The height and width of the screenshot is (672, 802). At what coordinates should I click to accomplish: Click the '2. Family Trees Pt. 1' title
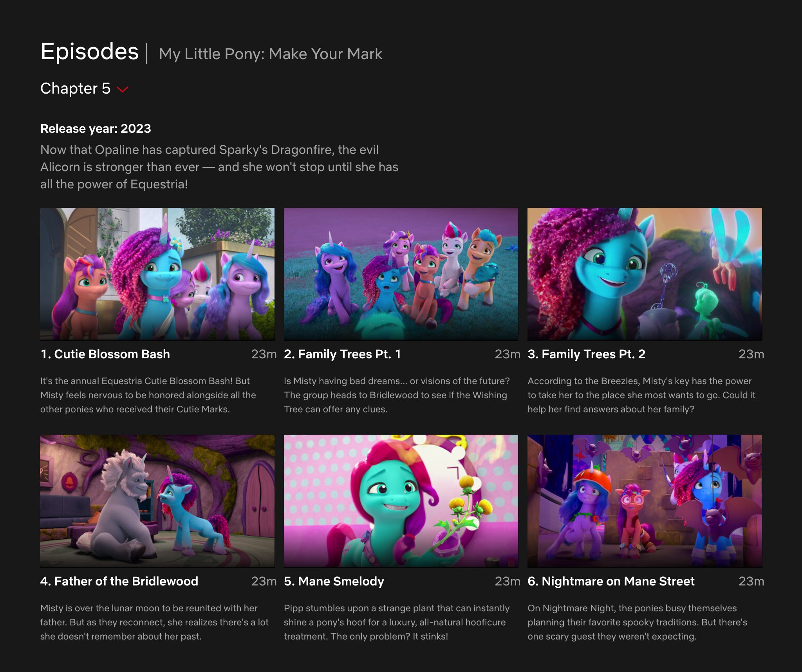[342, 354]
